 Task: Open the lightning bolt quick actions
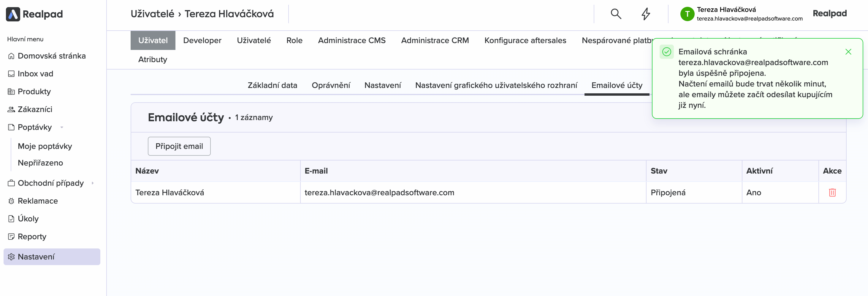645,14
